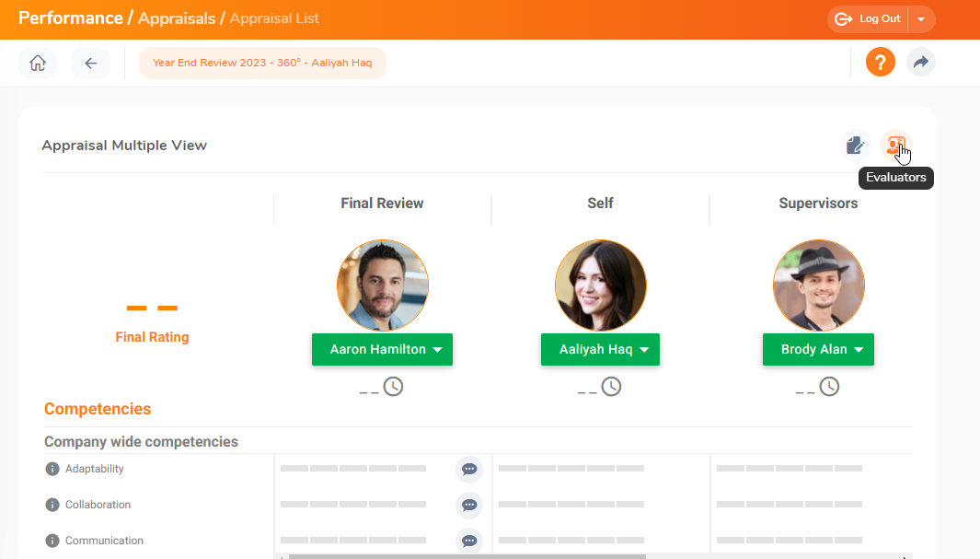This screenshot has height=559, width=980.
Task: Open the Evaluators icon
Action: point(895,146)
